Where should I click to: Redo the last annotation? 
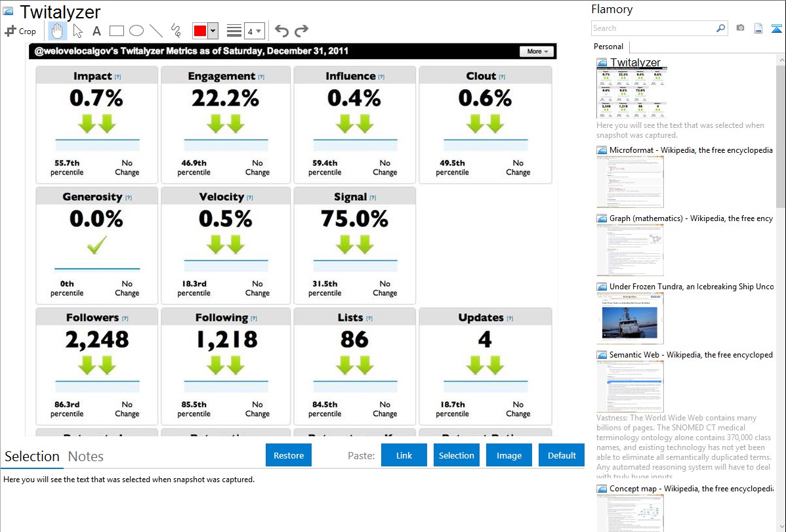[x=301, y=31]
